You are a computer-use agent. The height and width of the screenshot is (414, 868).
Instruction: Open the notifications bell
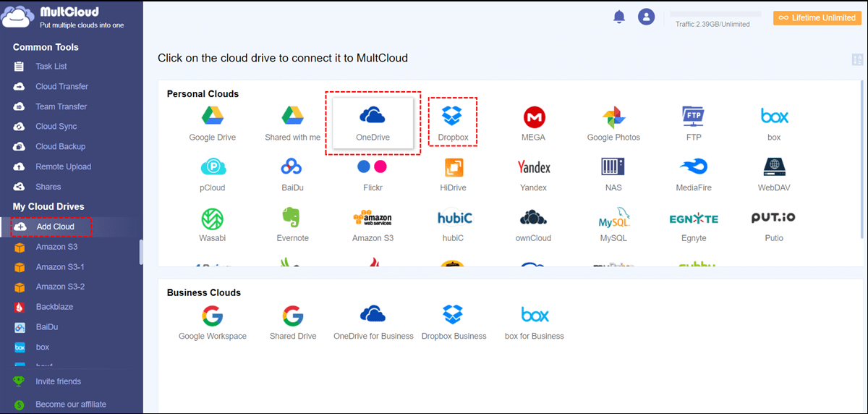[x=619, y=17]
